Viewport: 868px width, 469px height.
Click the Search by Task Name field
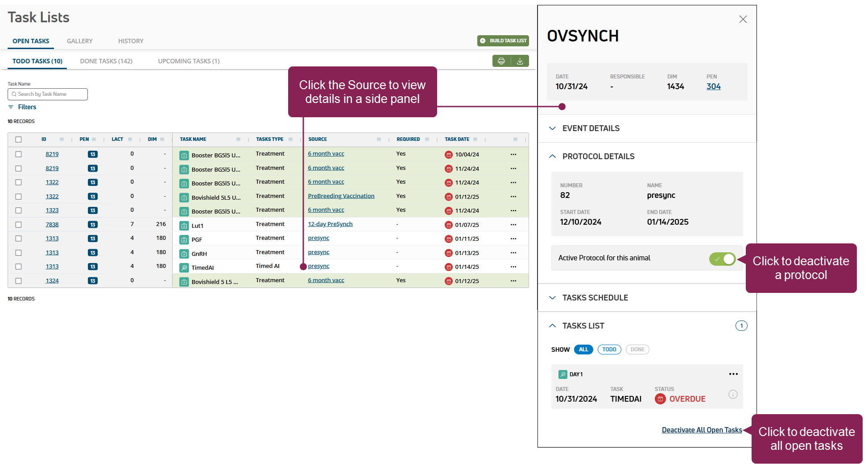click(48, 94)
